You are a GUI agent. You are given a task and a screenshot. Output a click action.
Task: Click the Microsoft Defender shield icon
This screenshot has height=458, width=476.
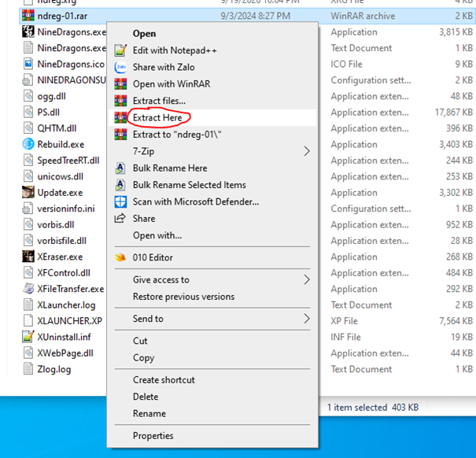tap(120, 201)
